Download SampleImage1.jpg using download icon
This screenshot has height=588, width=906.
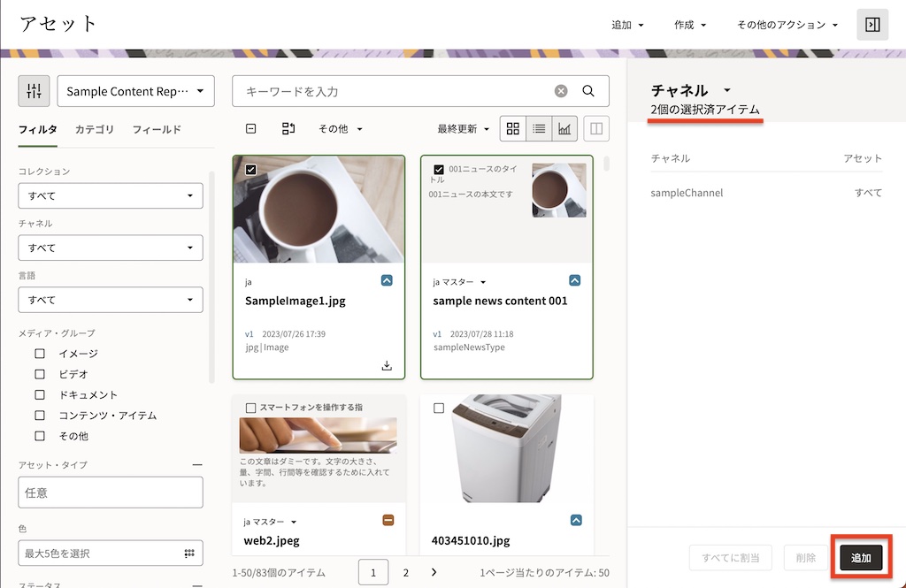387,366
